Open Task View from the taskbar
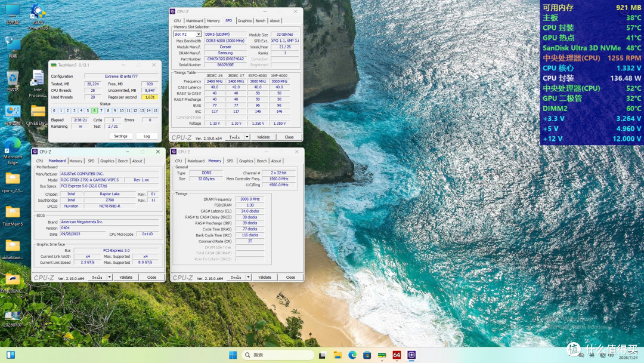This screenshot has height=363, width=644. (323, 355)
